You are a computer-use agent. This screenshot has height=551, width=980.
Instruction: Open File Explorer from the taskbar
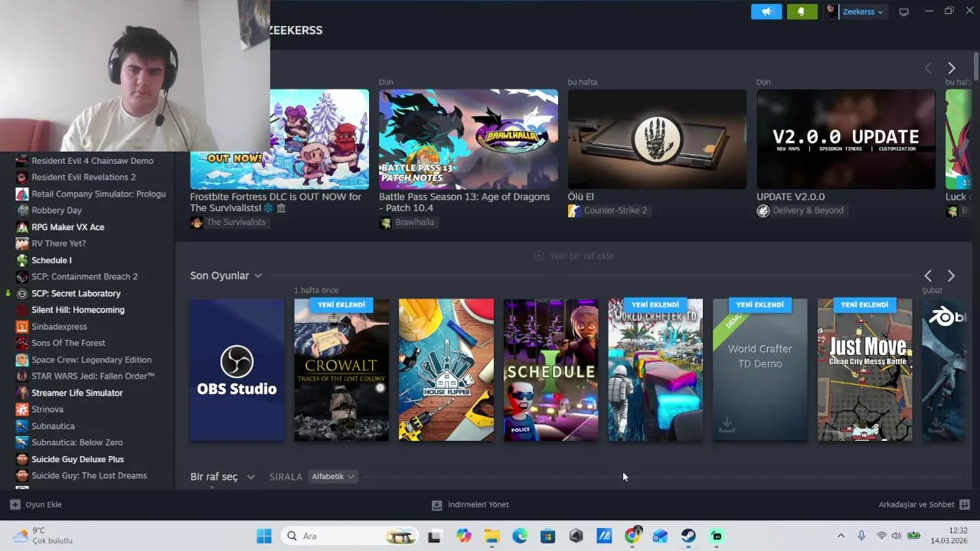click(492, 536)
